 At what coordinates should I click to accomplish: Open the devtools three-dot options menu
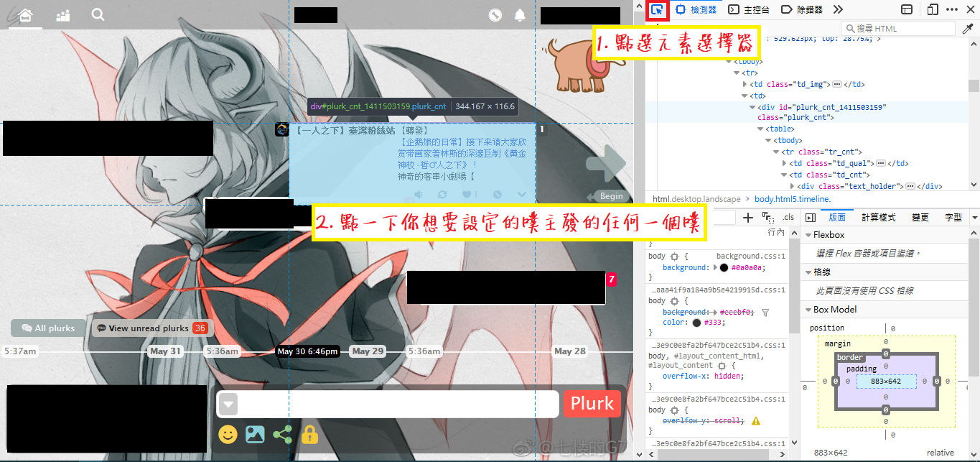953,10
